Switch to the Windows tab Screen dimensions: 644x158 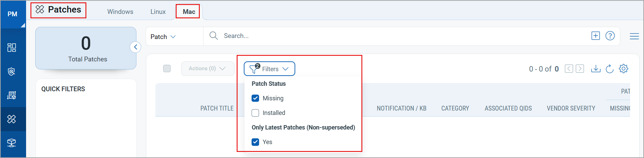click(120, 12)
